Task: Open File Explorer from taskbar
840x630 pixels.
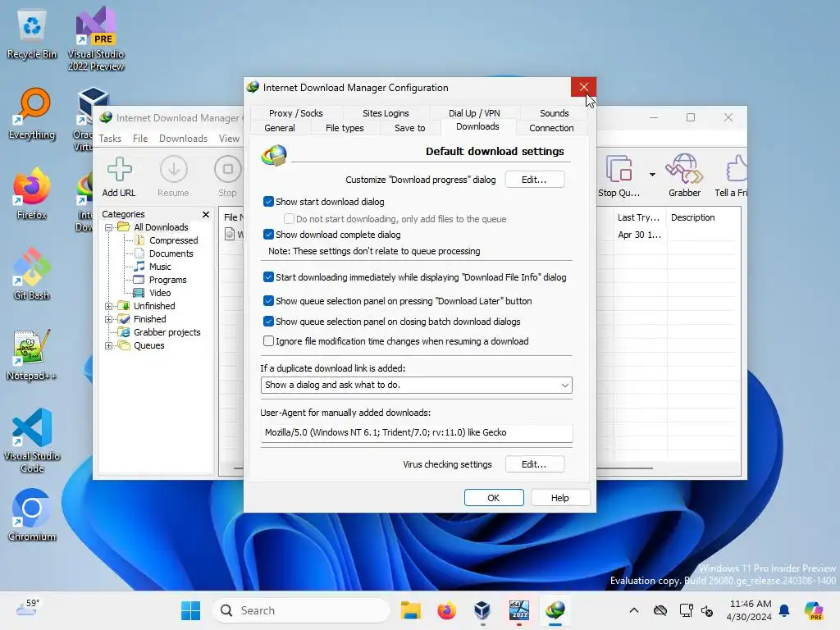Action: [x=411, y=610]
